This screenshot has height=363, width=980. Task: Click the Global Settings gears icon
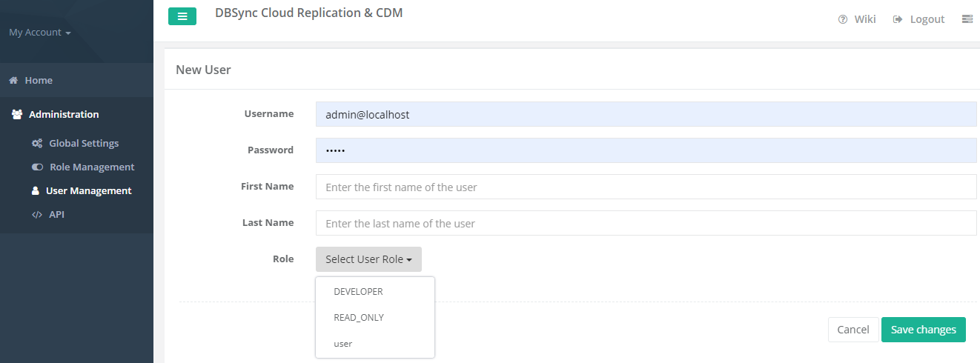coord(37,143)
